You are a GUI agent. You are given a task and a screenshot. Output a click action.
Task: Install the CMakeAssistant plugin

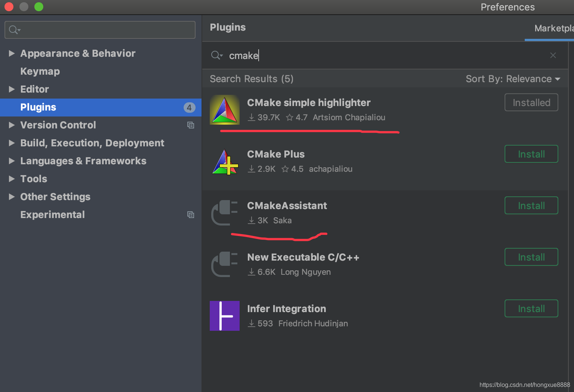[x=531, y=205]
